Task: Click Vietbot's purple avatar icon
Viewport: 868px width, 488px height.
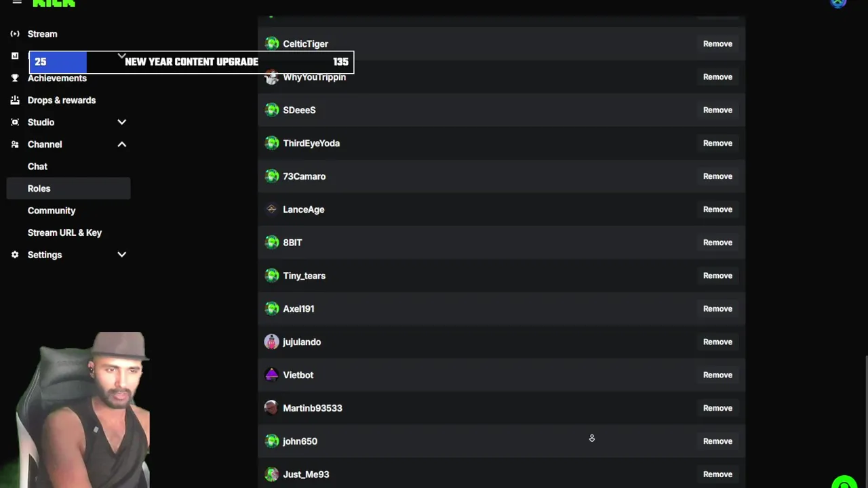Action: pyautogui.click(x=272, y=375)
